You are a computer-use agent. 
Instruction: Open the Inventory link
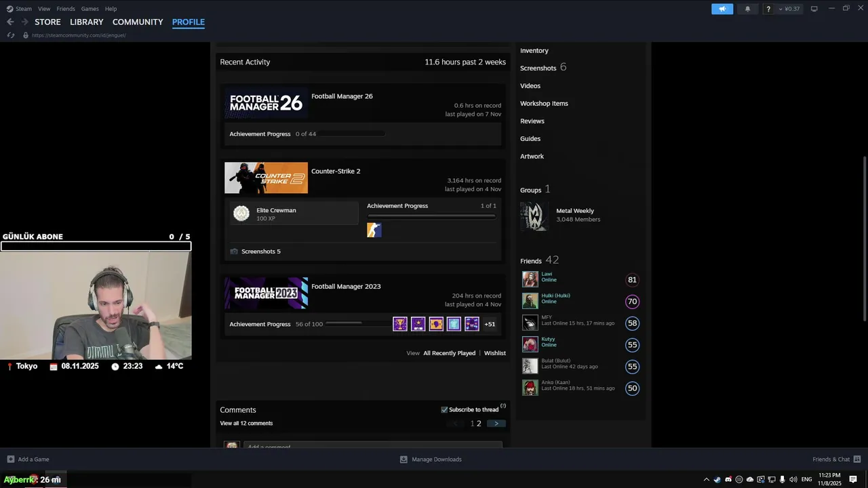coord(534,51)
